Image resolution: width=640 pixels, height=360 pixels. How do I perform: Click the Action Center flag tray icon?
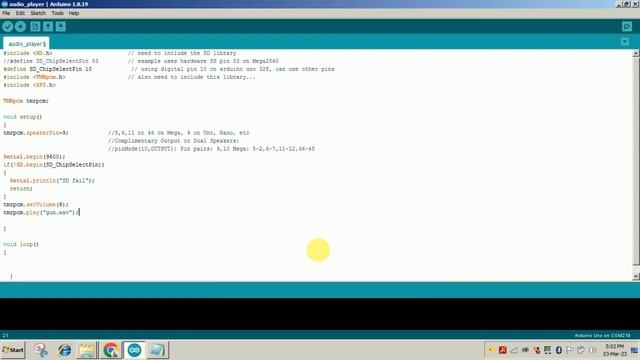click(x=570, y=350)
